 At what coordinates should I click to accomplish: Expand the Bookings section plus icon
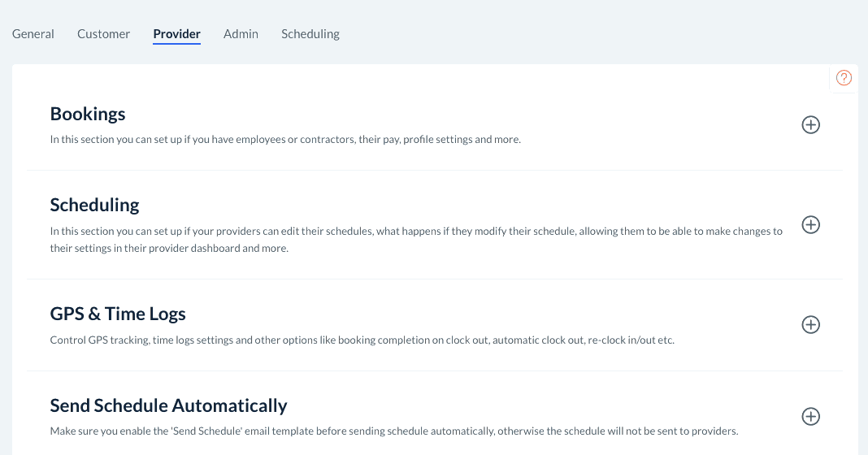point(810,125)
